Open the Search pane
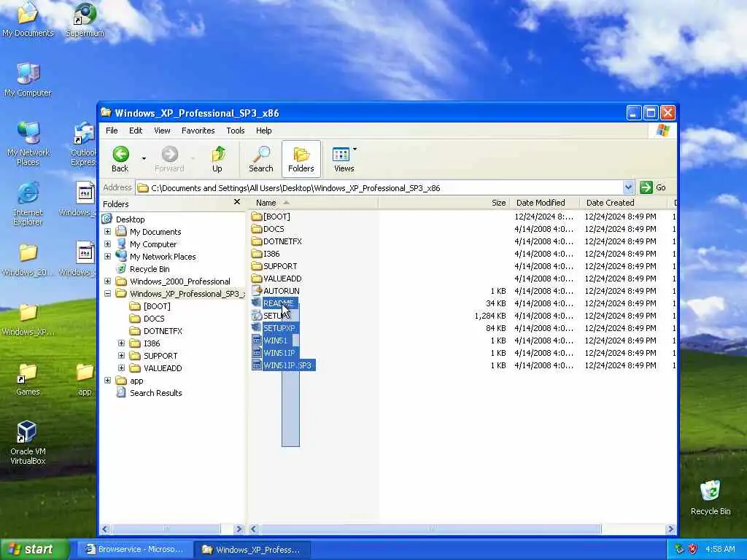The image size is (747, 560). (x=260, y=159)
